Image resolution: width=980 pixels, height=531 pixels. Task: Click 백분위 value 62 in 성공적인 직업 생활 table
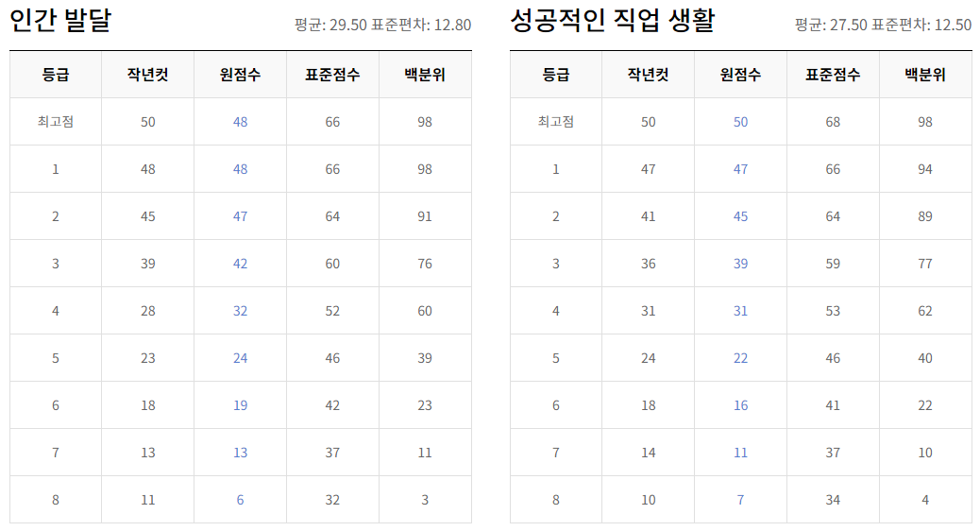point(925,311)
